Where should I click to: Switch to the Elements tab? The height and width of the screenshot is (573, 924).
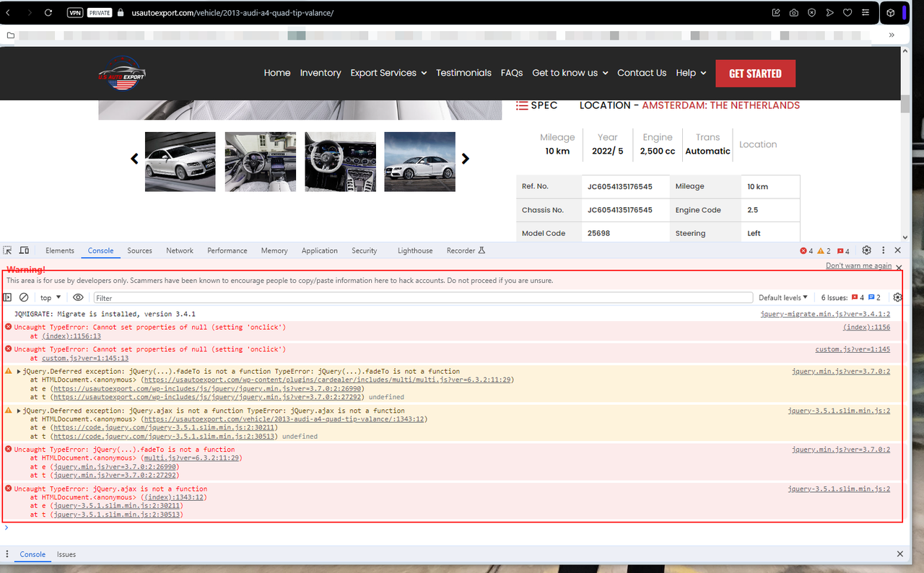pos(60,250)
